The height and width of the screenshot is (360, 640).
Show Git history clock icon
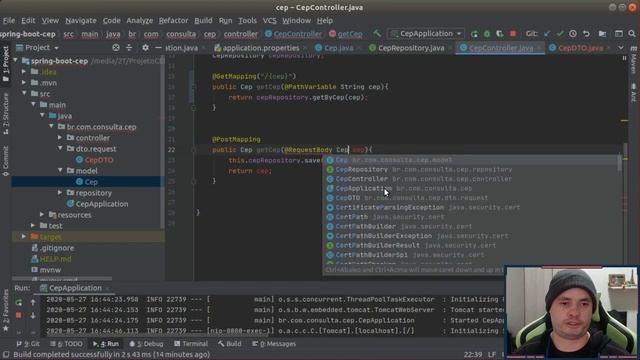573,34
